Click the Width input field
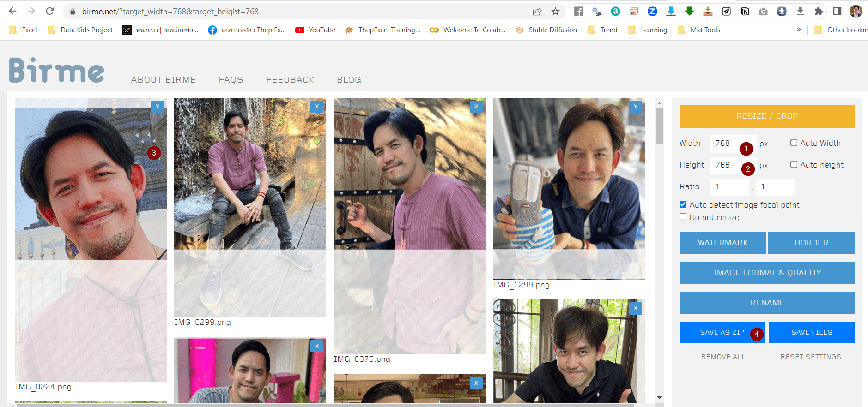This screenshot has height=407, width=868. [734, 144]
